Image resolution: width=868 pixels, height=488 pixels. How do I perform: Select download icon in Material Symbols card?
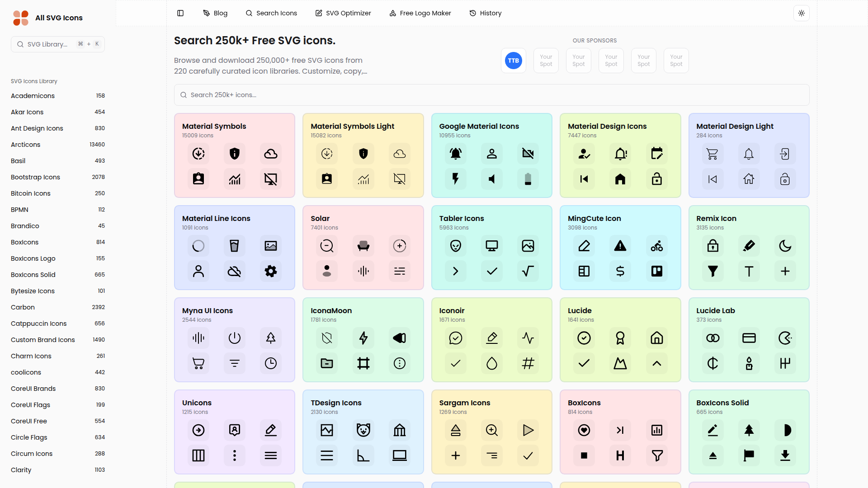pyautogui.click(x=198, y=154)
